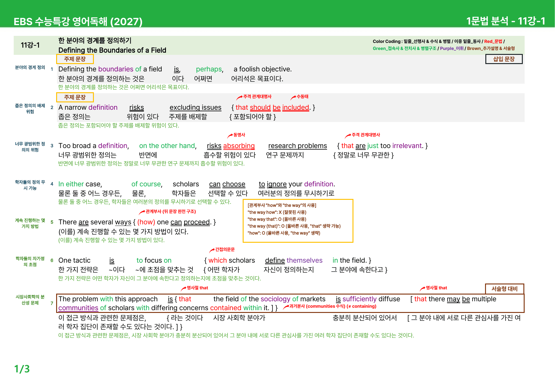Click the red arrow by first 명사절 that label
Image resolution: width=555 pixels, height=392 pixels.
coord(183,288)
